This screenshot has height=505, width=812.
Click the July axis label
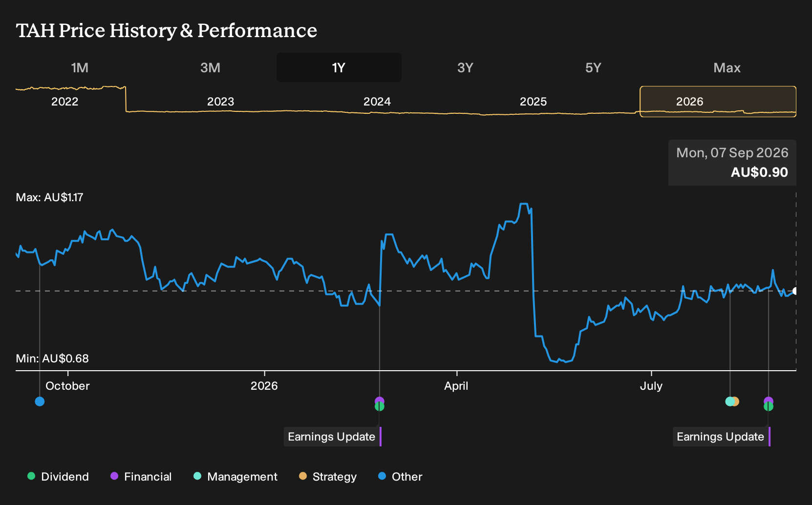tap(651, 386)
